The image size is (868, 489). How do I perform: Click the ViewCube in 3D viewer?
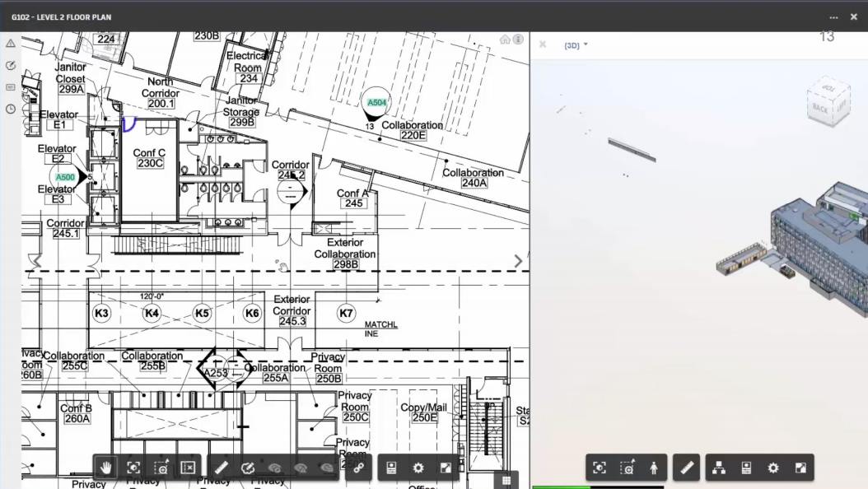pyautogui.click(x=828, y=103)
